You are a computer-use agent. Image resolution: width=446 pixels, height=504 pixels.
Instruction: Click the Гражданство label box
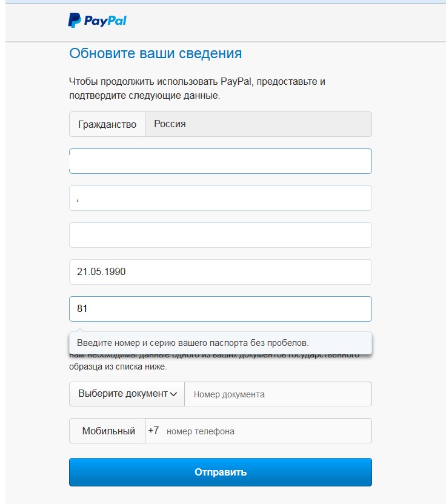pyautogui.click(x=107, y=124)
